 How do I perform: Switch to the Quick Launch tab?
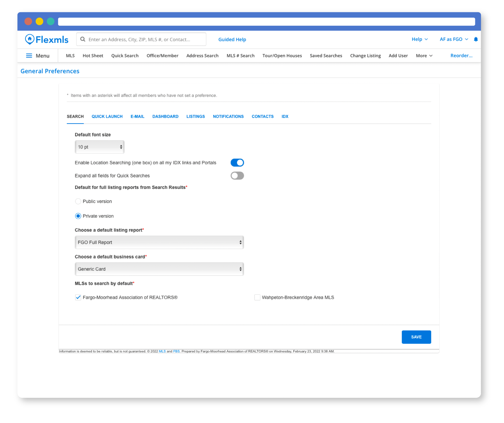coord(107,116)
